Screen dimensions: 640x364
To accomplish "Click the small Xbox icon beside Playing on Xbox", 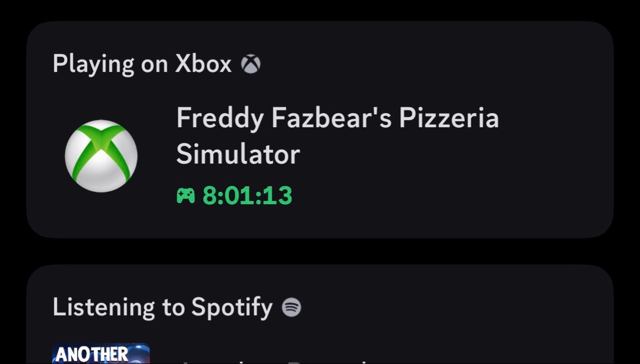I will 251,64.
